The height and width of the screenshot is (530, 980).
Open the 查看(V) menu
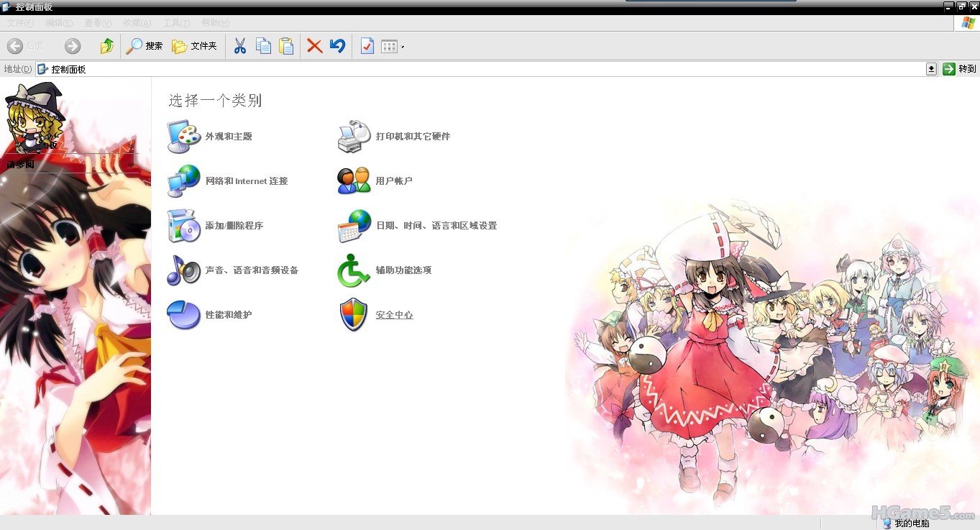point(98,23)
